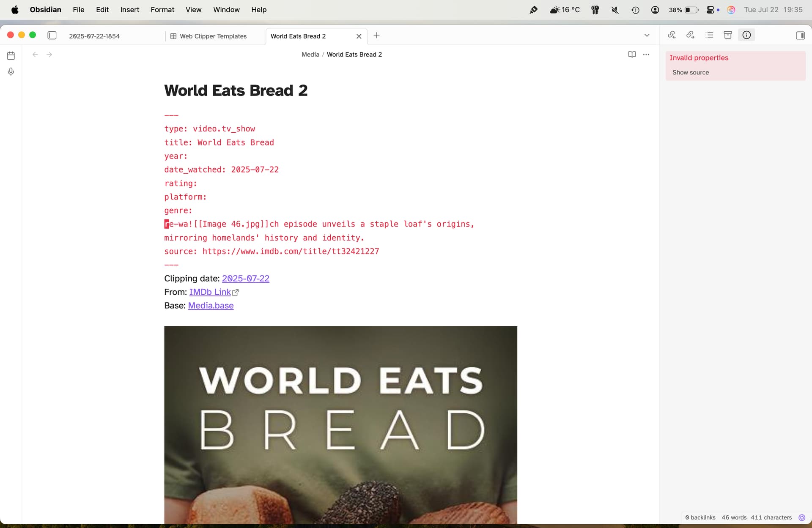812x528 pixels.
Task: Click Show source in properties panel
Action: point(691,72)
